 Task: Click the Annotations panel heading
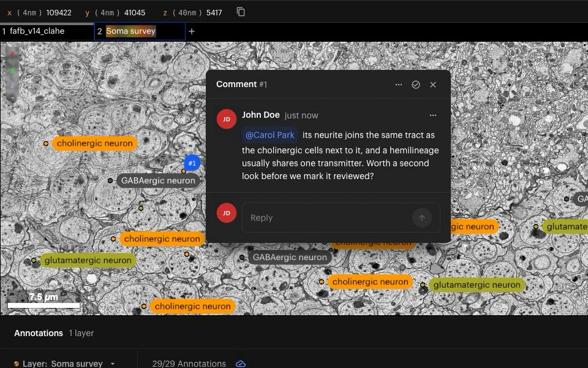click(x=39, y=333)
